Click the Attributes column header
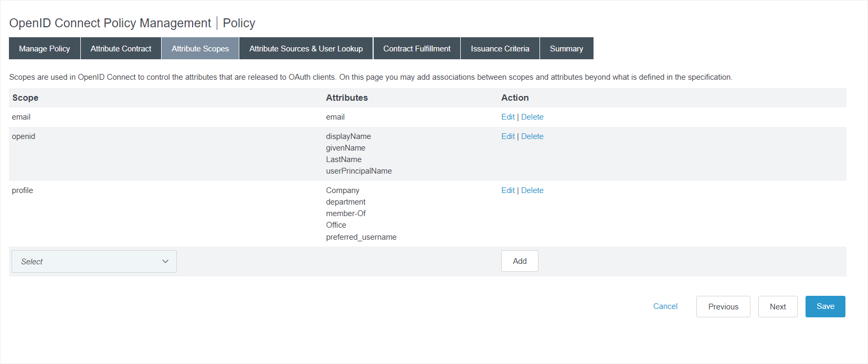This screenshot has width=868, height=364. tap(347, 98)
